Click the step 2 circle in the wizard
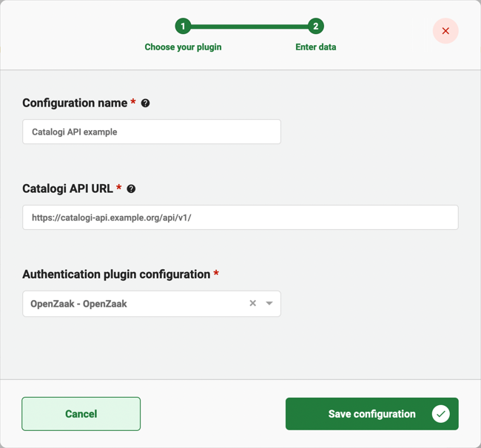Screen dimensions: 481x448 pos(316,27)
